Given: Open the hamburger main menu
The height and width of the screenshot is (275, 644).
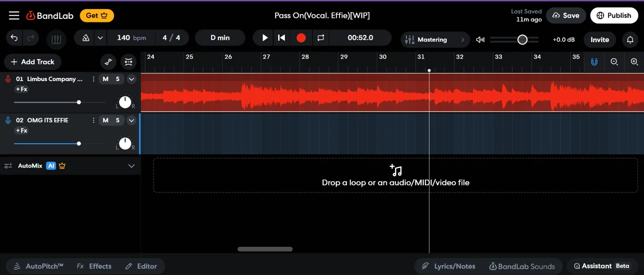Looking at the screenshot, I should coord(14,16).
